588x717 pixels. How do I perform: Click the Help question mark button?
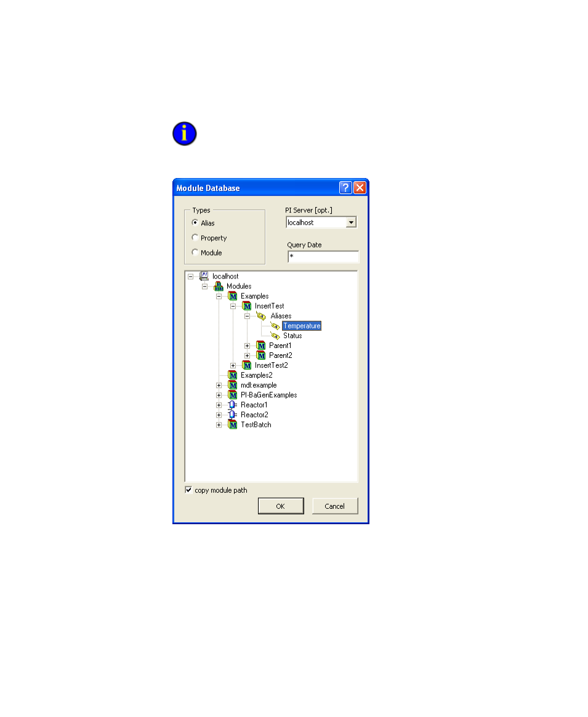tap(345, 187)
